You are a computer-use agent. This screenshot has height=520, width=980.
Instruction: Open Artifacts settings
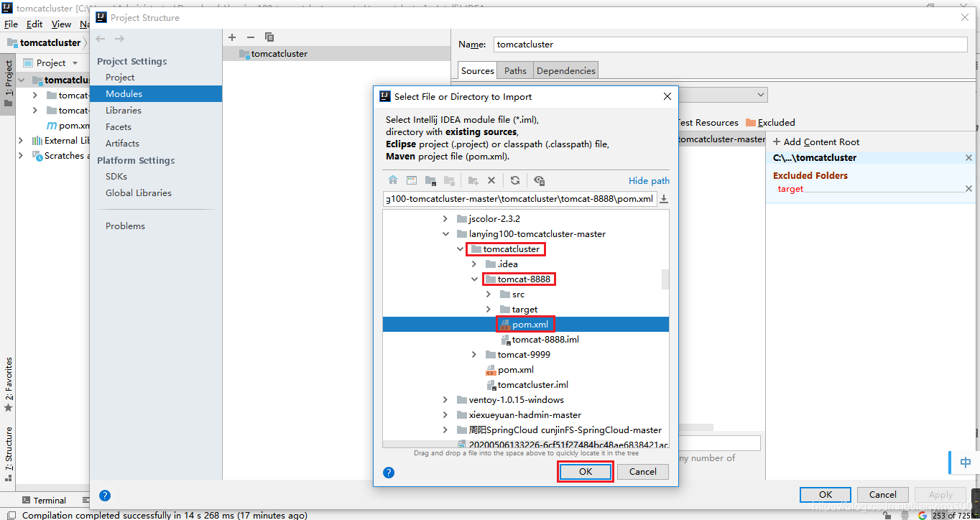tap(122, 144)
